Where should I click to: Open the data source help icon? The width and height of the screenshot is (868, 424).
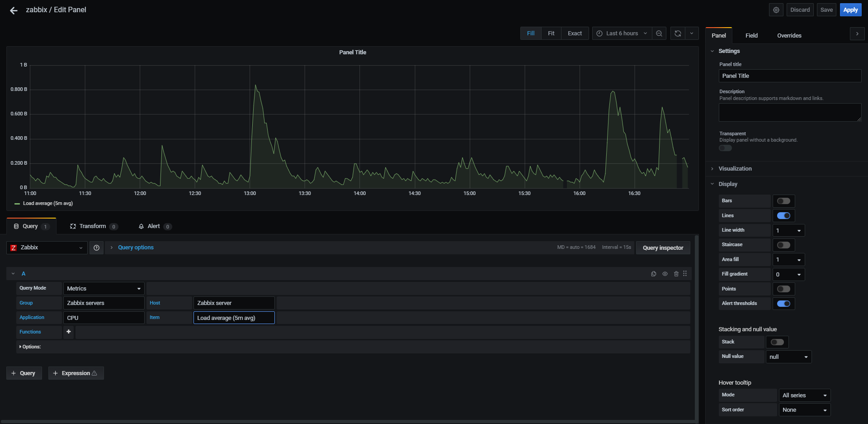(96, 248)
